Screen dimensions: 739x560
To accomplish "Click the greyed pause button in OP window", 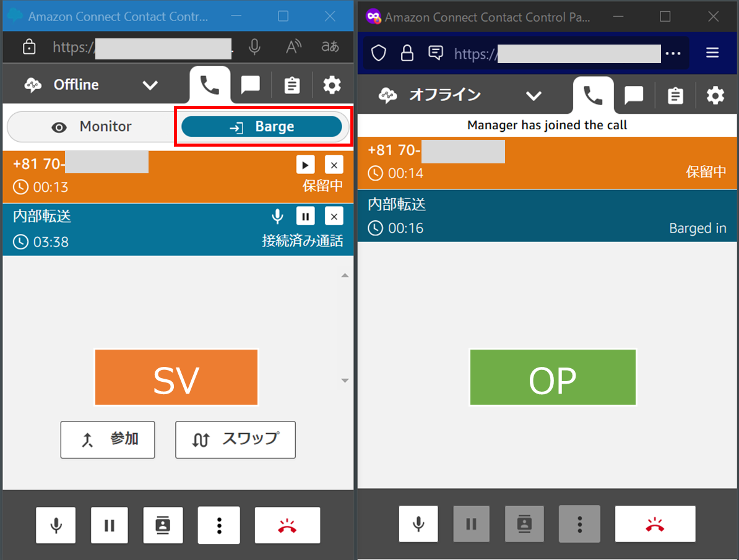I will [471, 523].
